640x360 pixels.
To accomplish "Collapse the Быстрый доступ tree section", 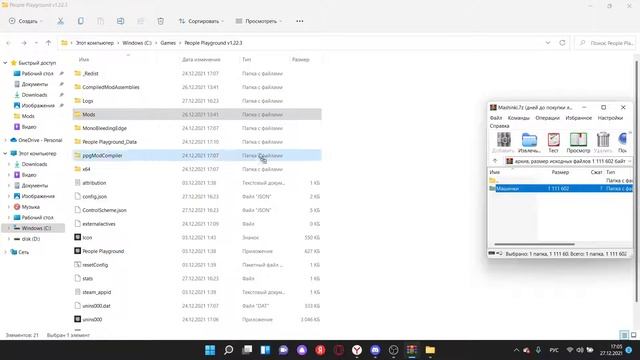I will click(x=5, y=63).
